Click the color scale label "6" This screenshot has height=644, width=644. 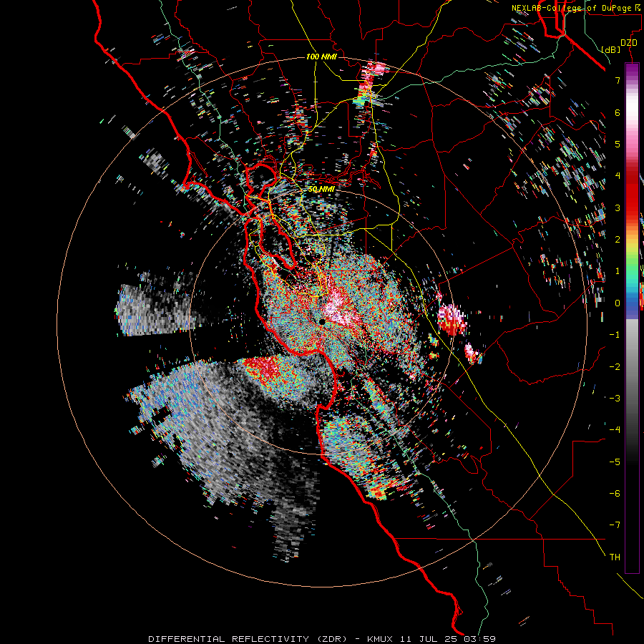(x=618, y=112)
